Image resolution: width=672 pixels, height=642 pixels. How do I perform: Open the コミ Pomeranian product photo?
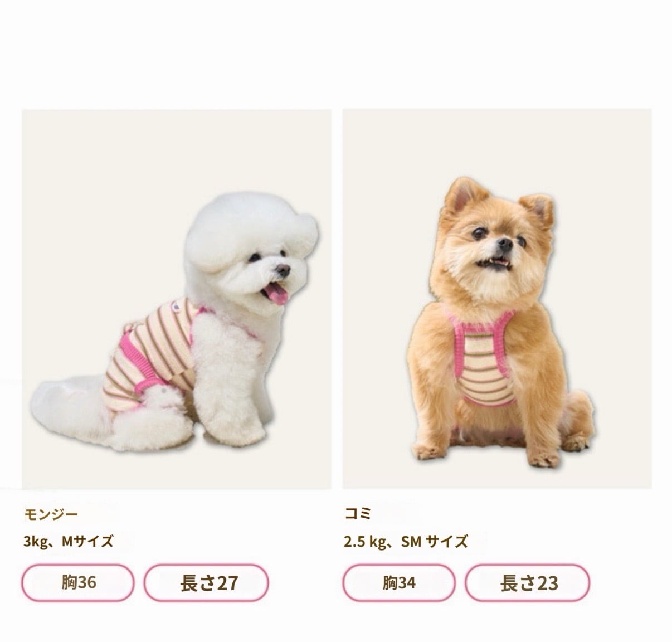[497, 299]
